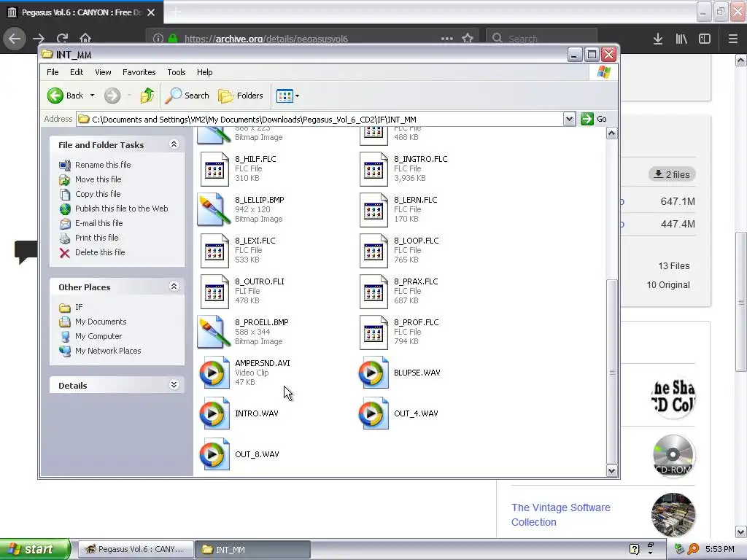
Task: Open the browser Library icon
Action: pos(681,39)
